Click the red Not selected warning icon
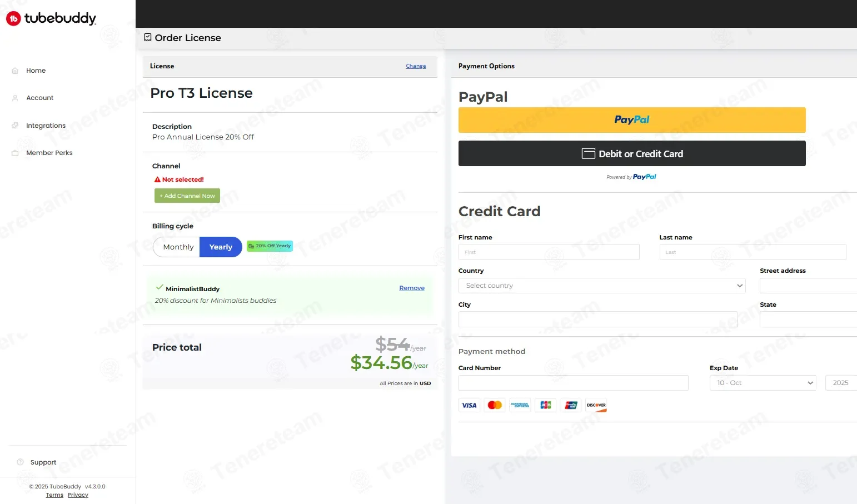This screenshot has height=504, width=857. [157, 179]
